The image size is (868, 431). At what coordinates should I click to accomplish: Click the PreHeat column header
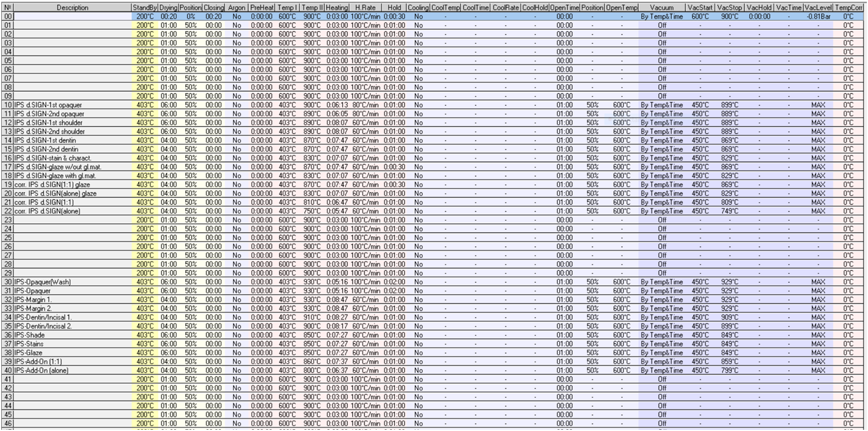tap(261, 7)
